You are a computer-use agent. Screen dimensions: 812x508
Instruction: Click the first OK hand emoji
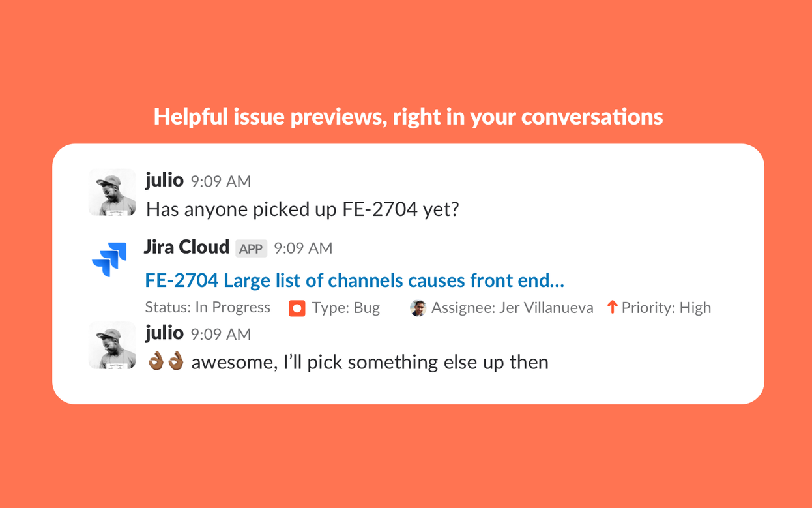click(x=156, y=361)
